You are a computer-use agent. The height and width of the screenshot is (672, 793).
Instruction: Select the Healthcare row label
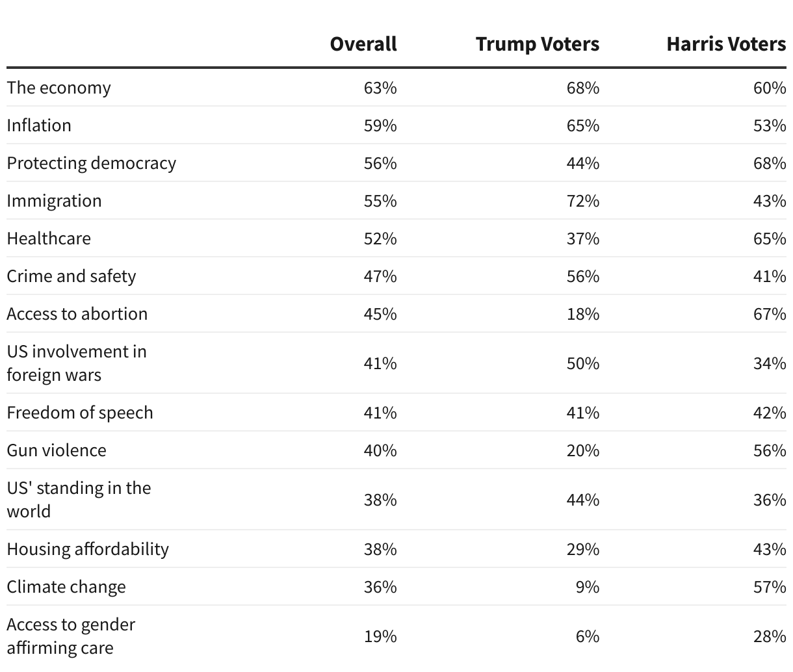pos(49,239)
